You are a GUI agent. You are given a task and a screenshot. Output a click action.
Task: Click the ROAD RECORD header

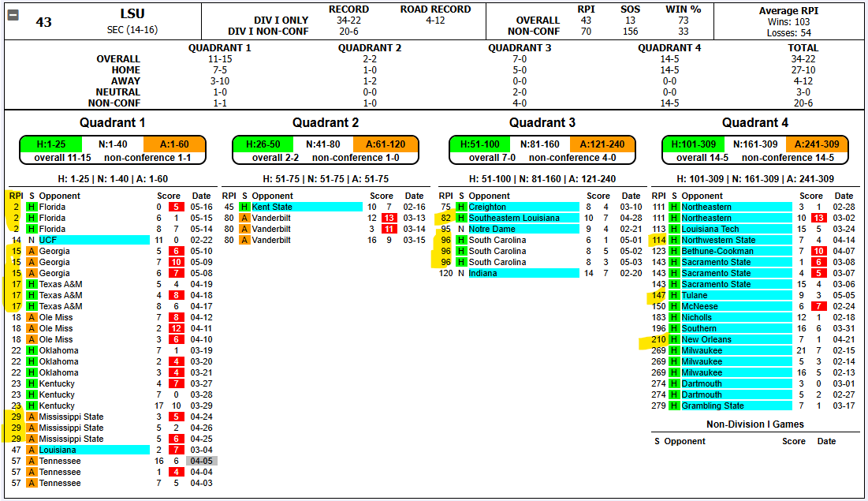(436, 9)
